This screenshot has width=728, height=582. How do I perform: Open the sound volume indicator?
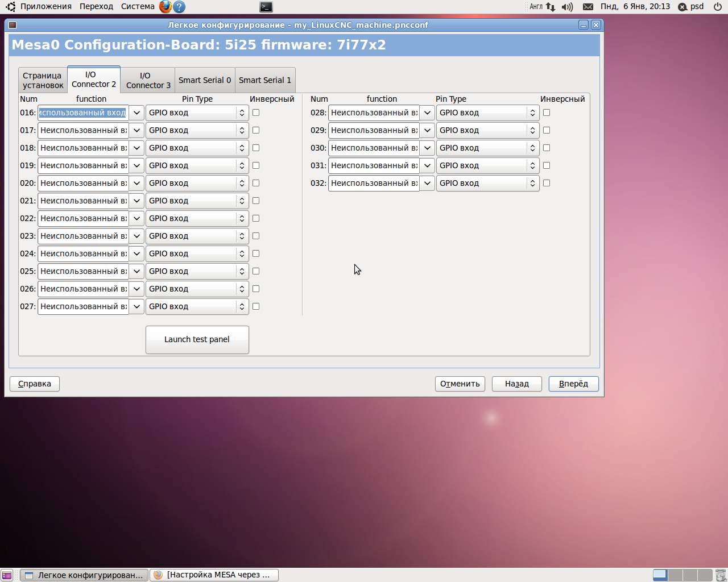567,7
